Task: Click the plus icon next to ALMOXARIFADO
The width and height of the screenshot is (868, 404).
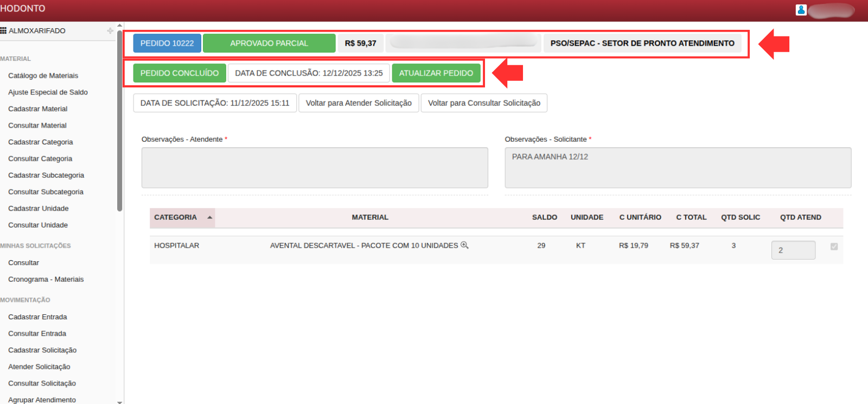Action: tap(110, 31)
